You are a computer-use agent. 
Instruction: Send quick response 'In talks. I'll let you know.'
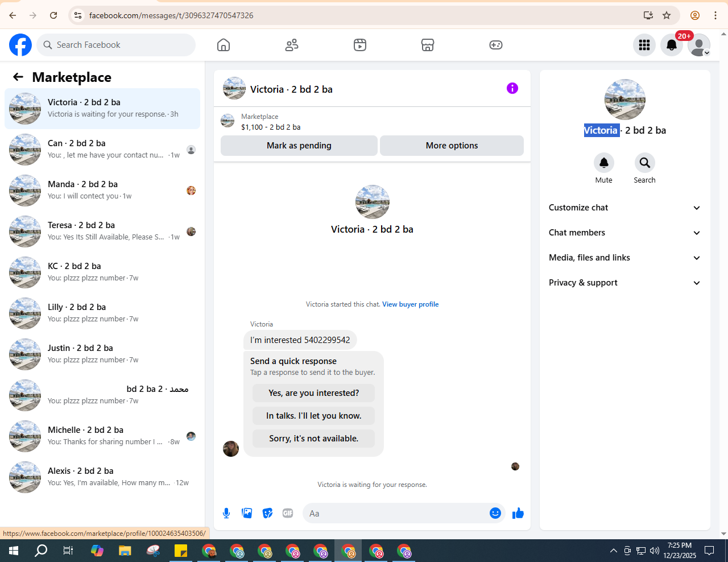[x=314, y=416]
